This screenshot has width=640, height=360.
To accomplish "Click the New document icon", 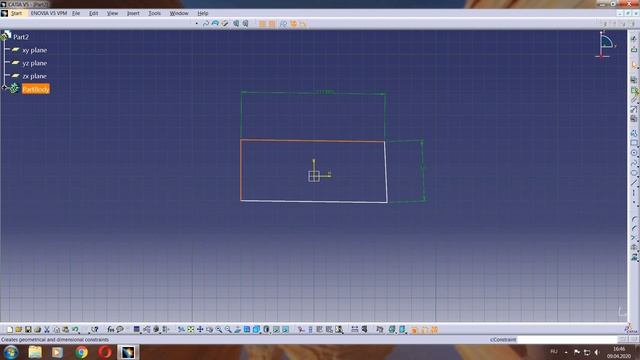I will click(x=10, y=329).
